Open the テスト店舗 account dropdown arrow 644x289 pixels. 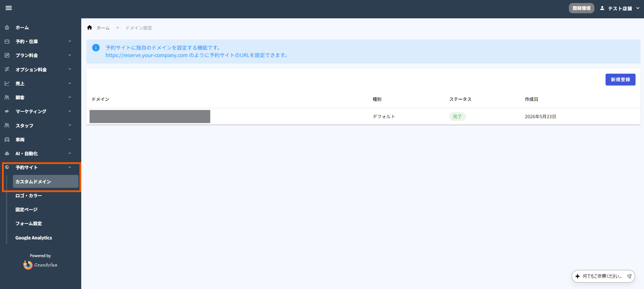click(x=638, y=8)
